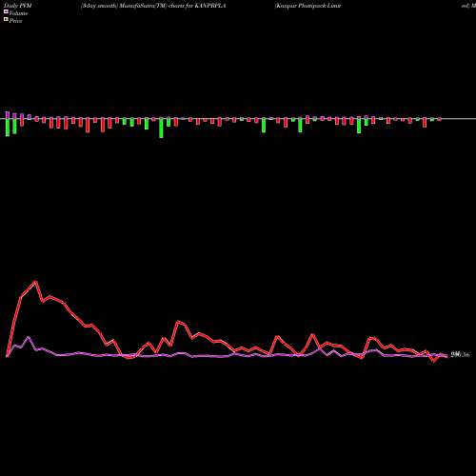Click the 'MunafaSutra(TM) charts for KANPRPLA' heading

pos(172,6)
